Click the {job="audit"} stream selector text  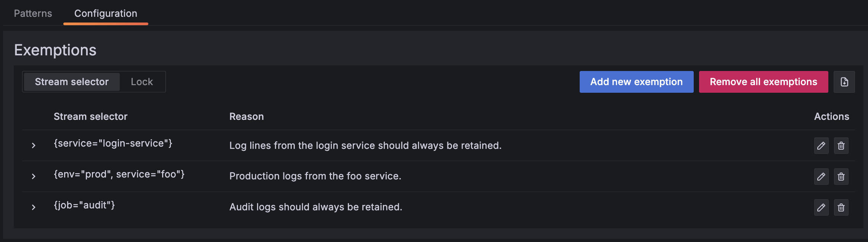pos(84,205)
